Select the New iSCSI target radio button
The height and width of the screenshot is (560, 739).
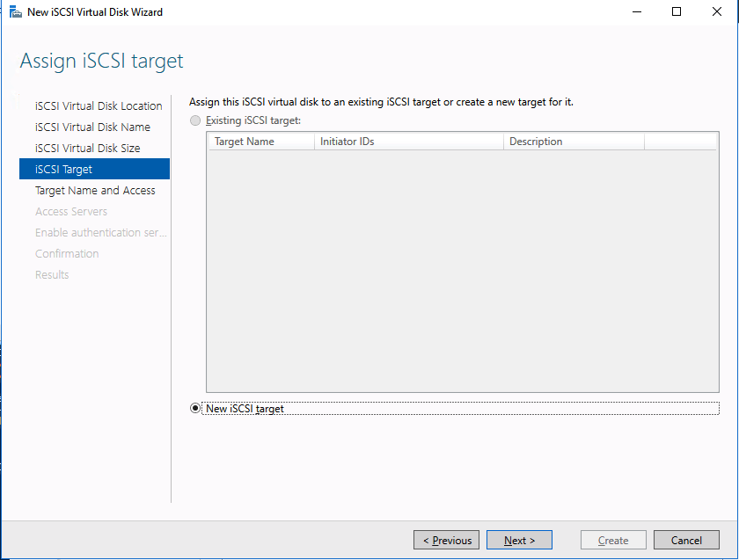(195, 408)
